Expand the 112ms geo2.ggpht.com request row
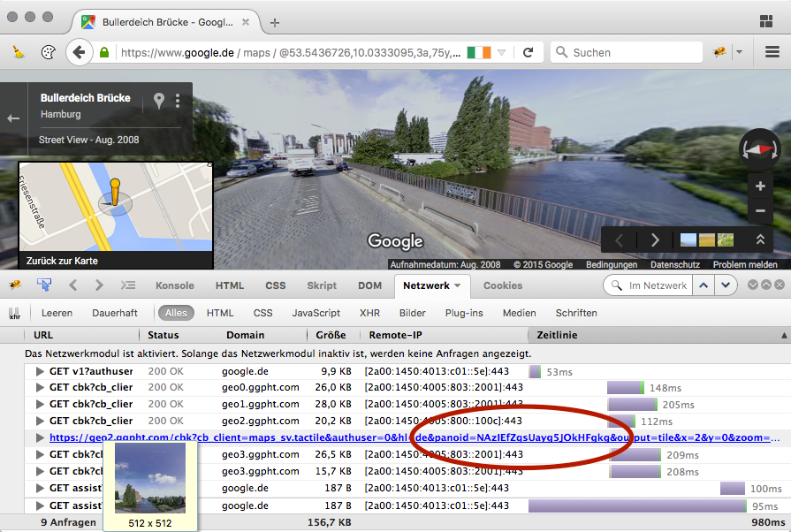Screen dimensions: 791x532 [40, 421]
